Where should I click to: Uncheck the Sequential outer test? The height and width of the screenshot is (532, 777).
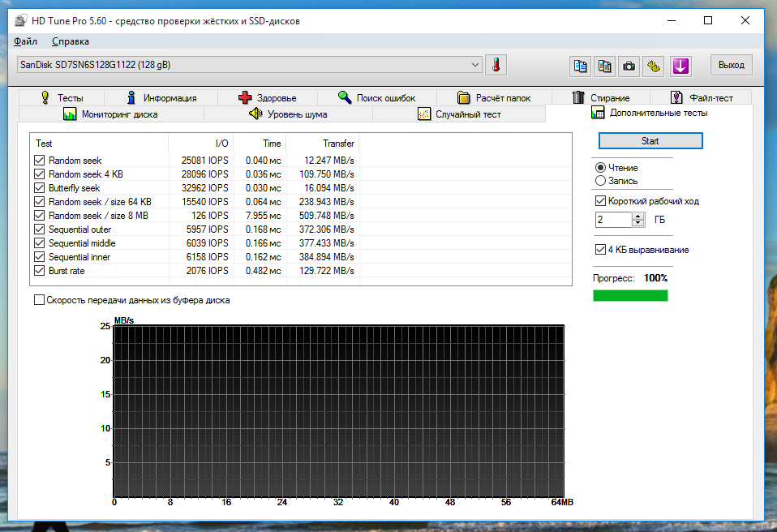pos(40,230)
